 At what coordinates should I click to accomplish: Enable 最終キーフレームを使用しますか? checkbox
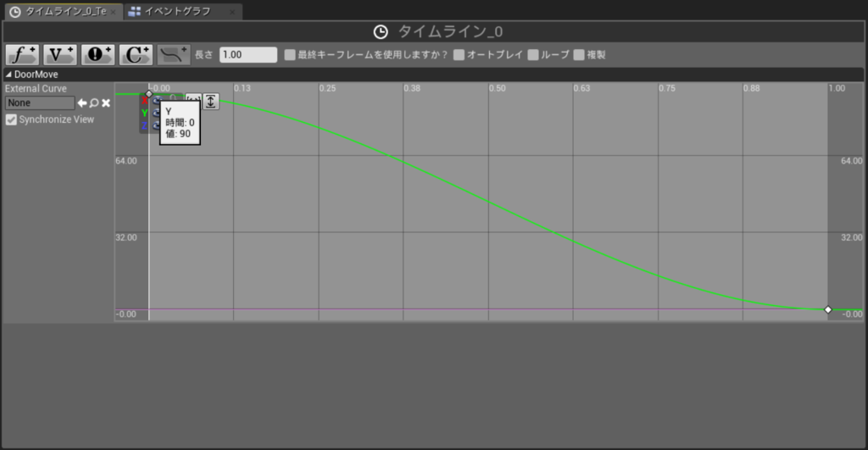click(x=290, y=55)
